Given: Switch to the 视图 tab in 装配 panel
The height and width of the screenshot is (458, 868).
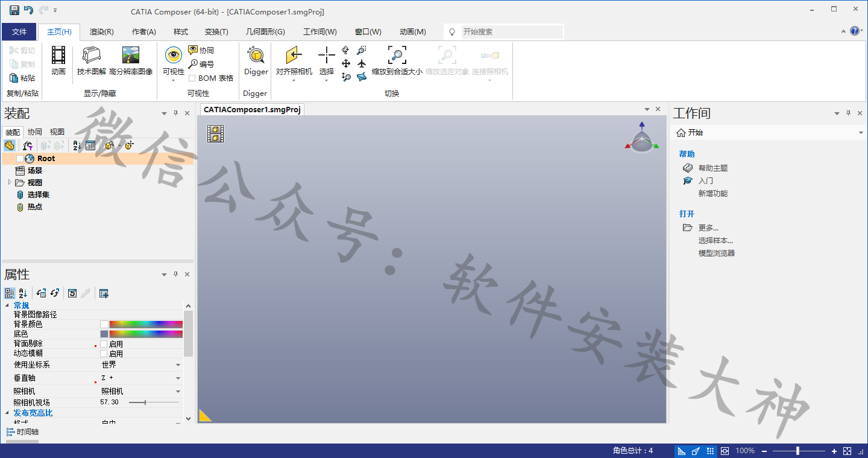Looking at the screenshot, I should pos(57,132).
